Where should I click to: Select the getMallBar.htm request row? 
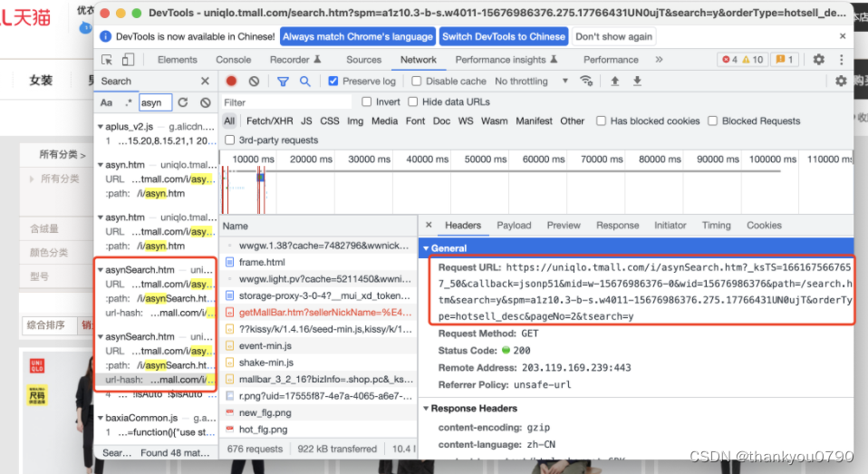tap(318, 313)
